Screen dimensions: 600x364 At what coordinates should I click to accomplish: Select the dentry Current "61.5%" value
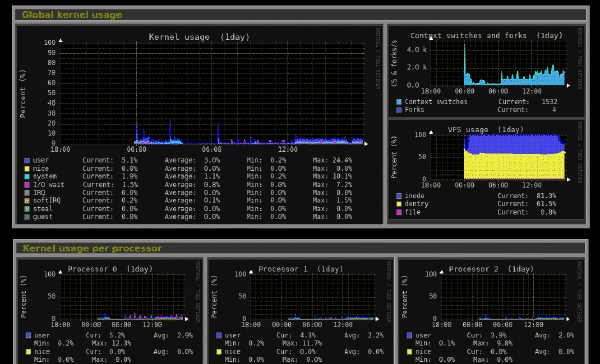click(546, 204)
